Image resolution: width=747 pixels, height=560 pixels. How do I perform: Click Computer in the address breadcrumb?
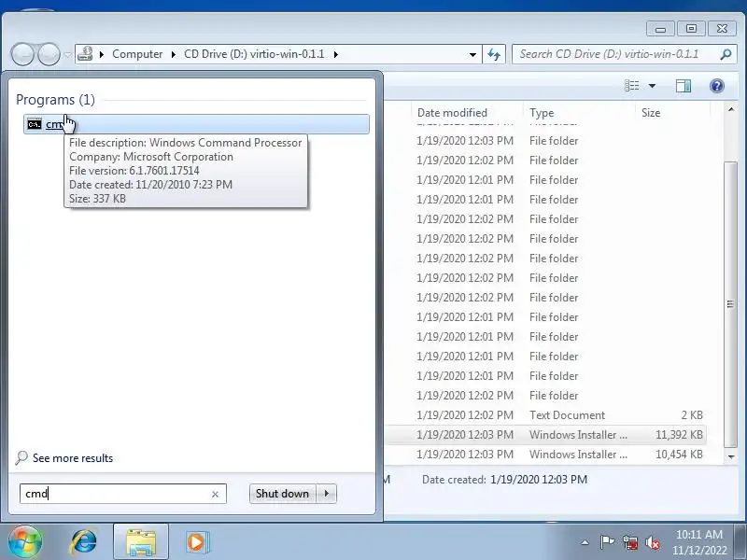[137, 54]
